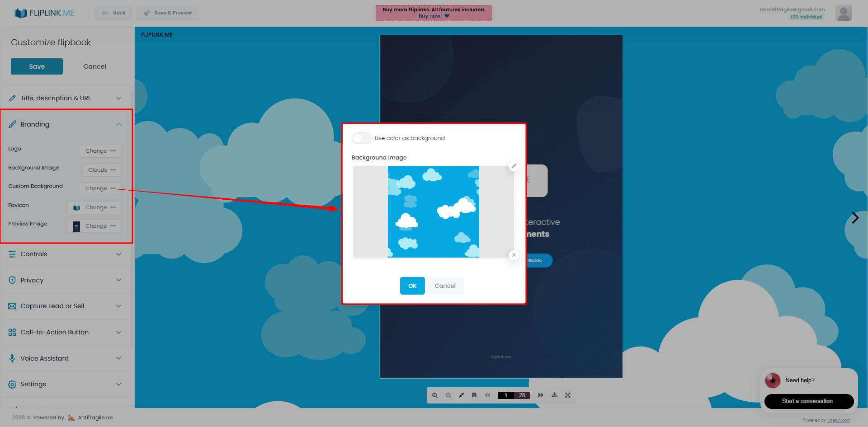Image resolution: width=868 pixels, height=427 pixels.
Task: Click Start a conversation for help
Action: 809,401
